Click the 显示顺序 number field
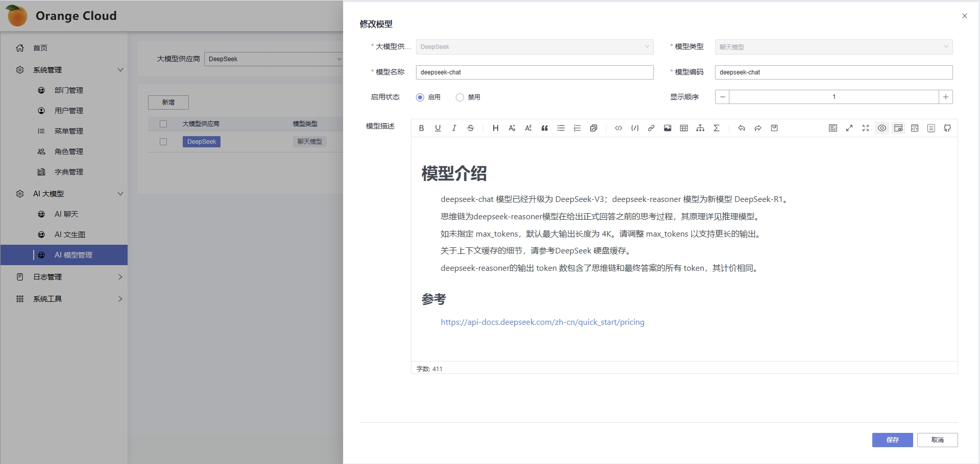 tap(834, 97)
